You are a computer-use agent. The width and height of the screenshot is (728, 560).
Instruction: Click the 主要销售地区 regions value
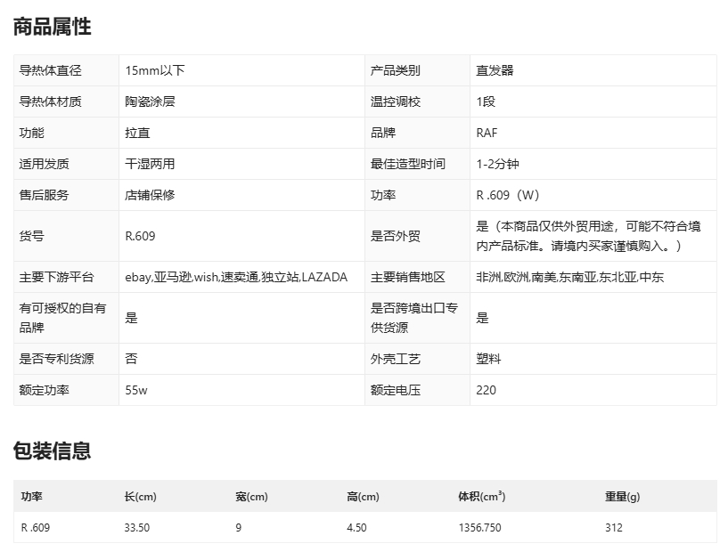[x=569, y=277]
